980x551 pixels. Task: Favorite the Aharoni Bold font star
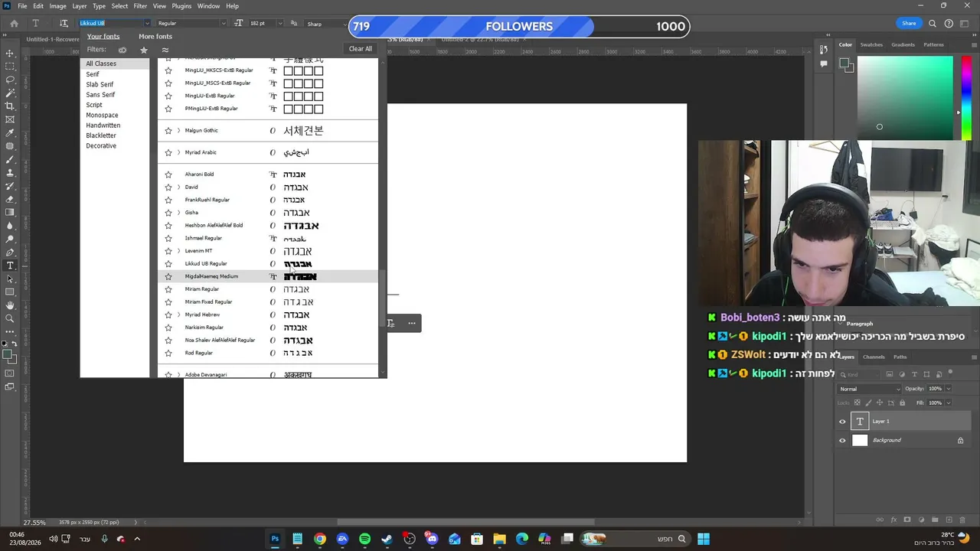[x=168, y=174]
